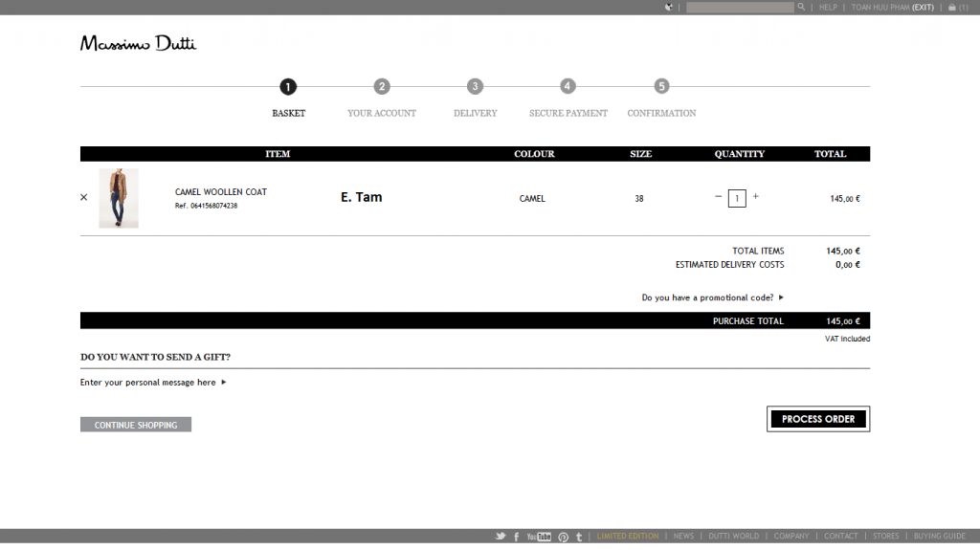Click the globe language selector icon
This screenshot has width=980, height=550.
point(669,7)
